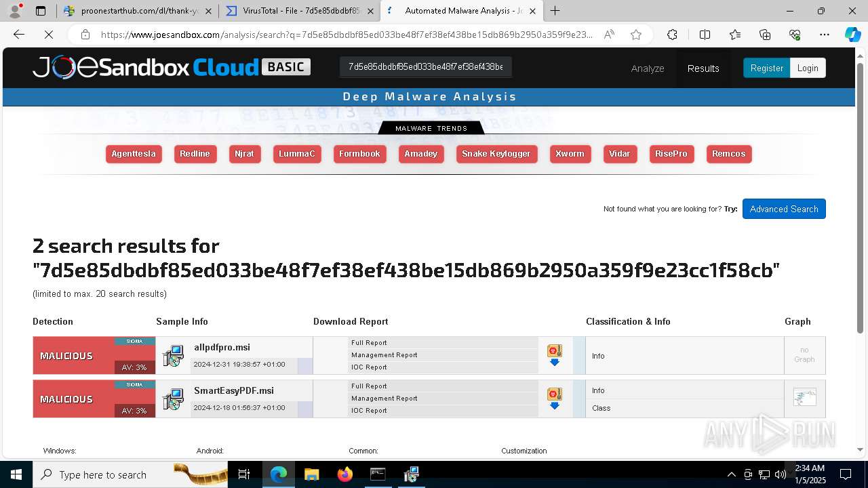Open Management Report for SmartEasyPDF.msi
The image size is (868, 488).
click(x=384, y=399)
